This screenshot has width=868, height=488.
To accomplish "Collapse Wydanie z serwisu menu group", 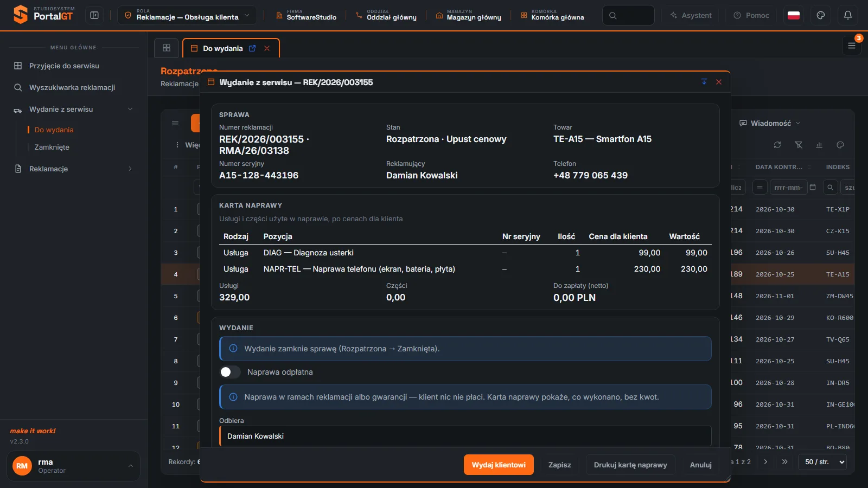I will [73, 109].
